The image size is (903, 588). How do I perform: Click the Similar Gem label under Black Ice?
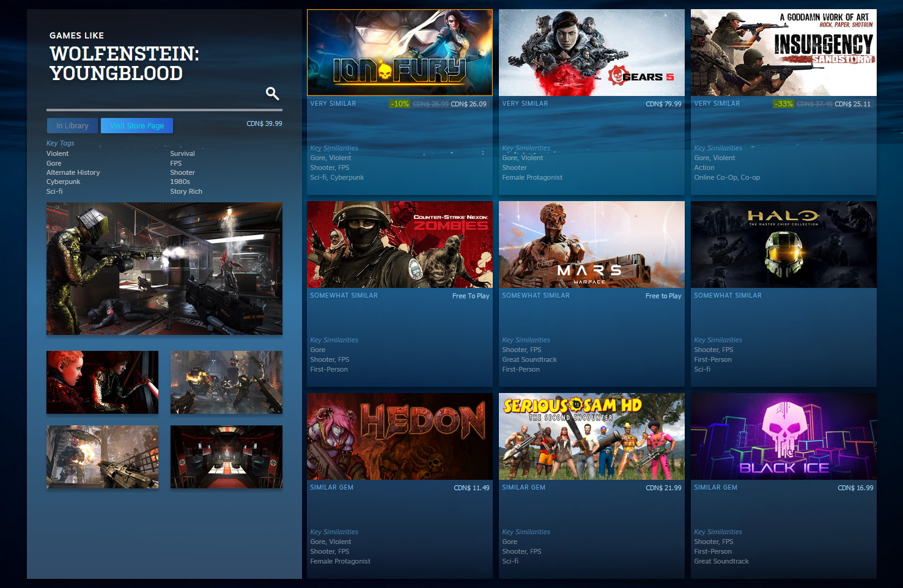pos(715,487)
